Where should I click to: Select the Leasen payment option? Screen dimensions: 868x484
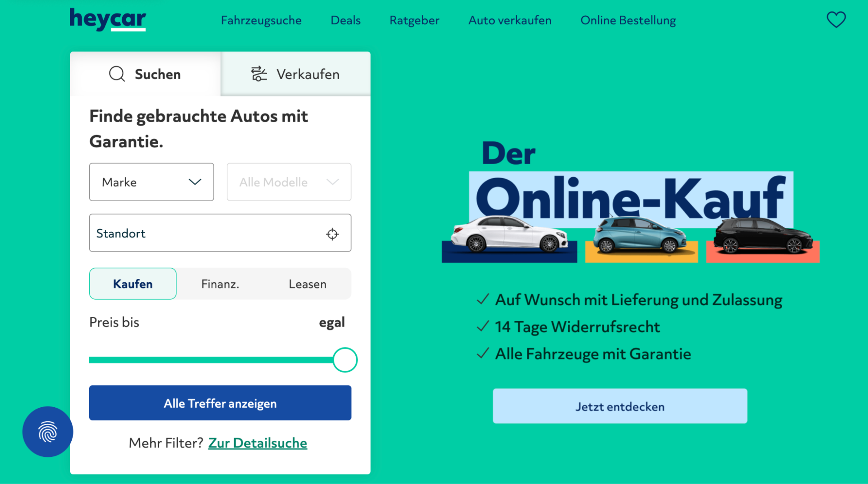click(307, 284)
